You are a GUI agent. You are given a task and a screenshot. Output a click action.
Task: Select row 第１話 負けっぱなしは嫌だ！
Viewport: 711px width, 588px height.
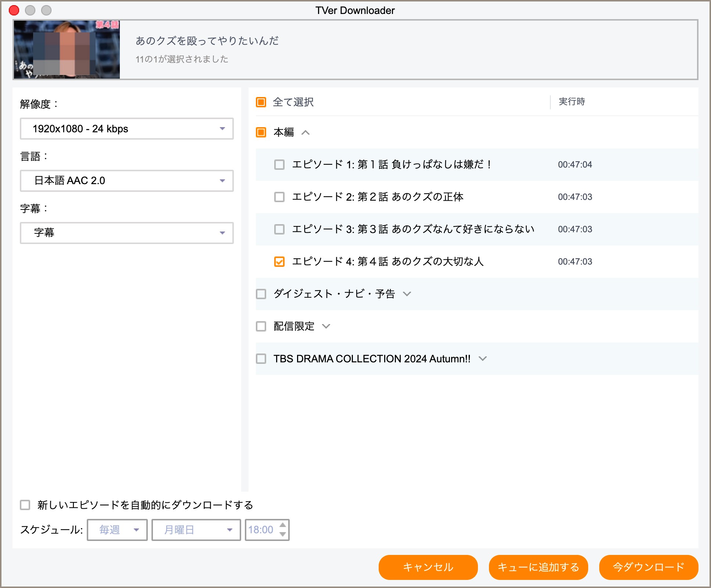coord(477,165)
